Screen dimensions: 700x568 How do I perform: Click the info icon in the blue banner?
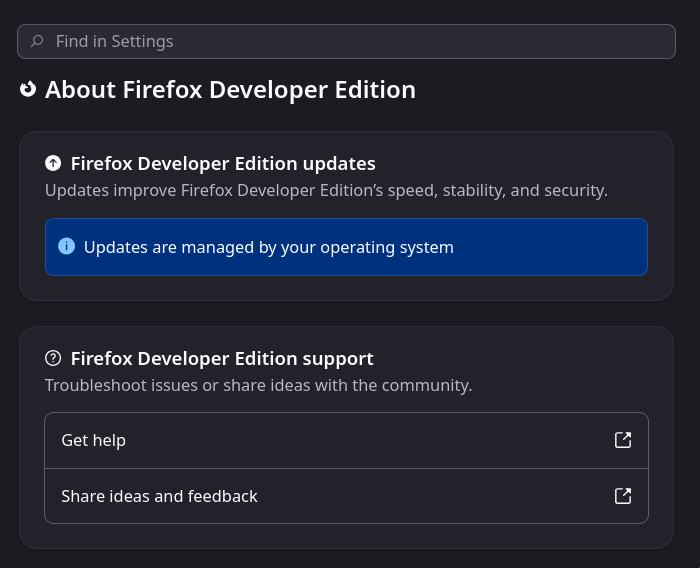[67, 246]
